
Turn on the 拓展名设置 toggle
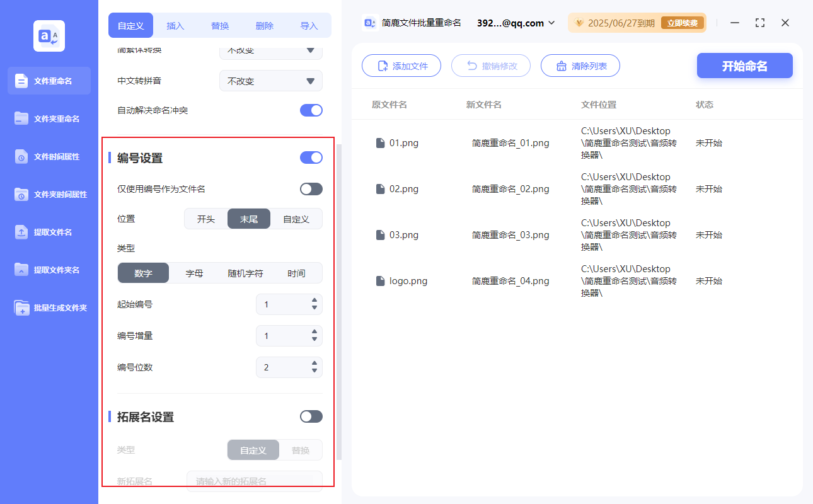(311, 416)
